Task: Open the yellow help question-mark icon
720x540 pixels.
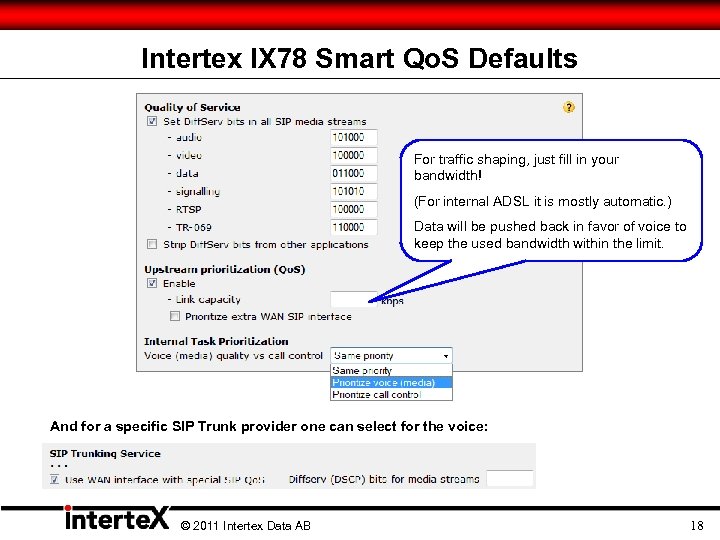Action: tap(568, 107)
